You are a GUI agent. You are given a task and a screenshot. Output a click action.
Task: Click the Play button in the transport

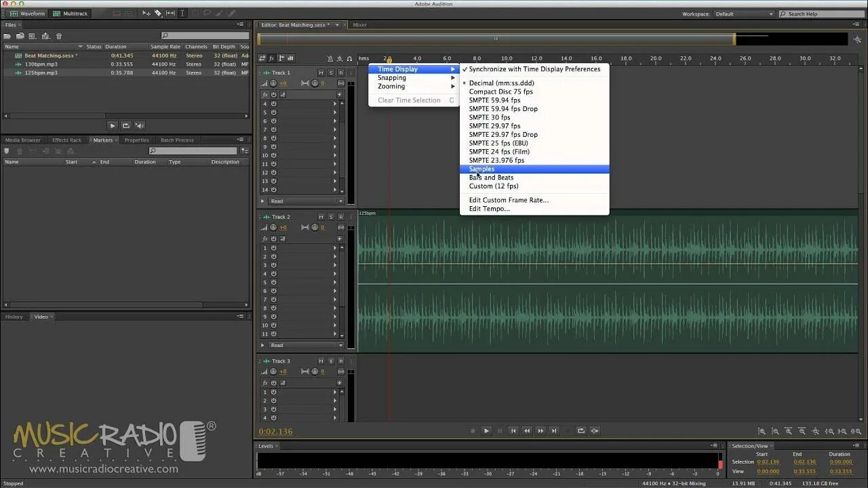[486, 430]
